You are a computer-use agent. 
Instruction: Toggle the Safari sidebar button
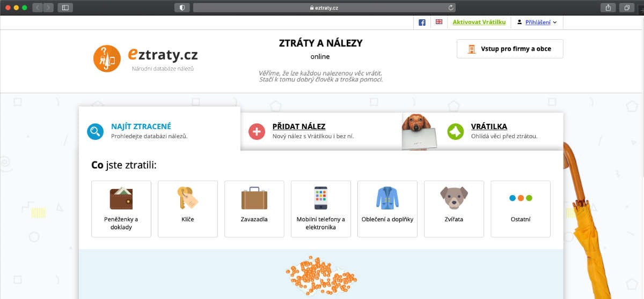65,8
